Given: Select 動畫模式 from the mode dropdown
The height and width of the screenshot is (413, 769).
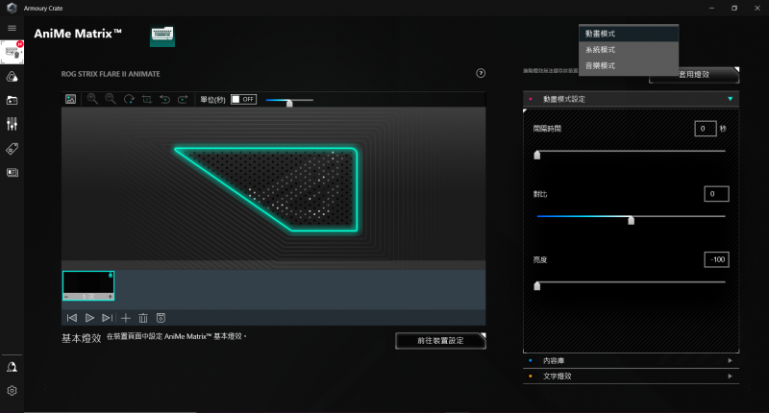Looking at the screenshot, I should pyautogui.click(x=629, y=34).
